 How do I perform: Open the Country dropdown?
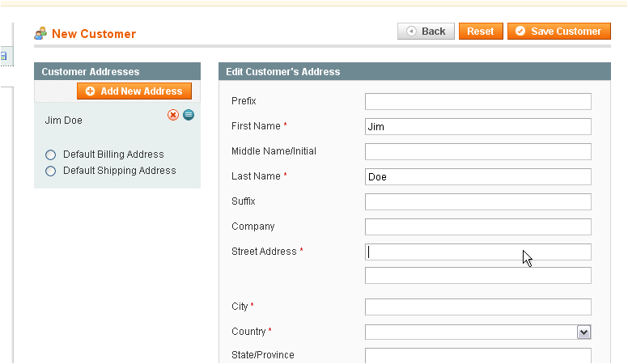tap(477, 332)
